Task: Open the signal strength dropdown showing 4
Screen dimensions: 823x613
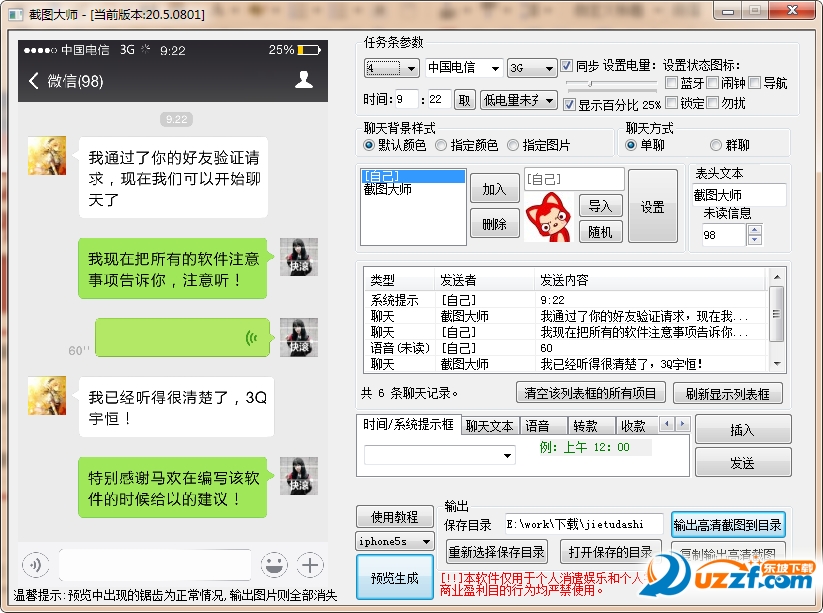Action: tap(392, 68)
